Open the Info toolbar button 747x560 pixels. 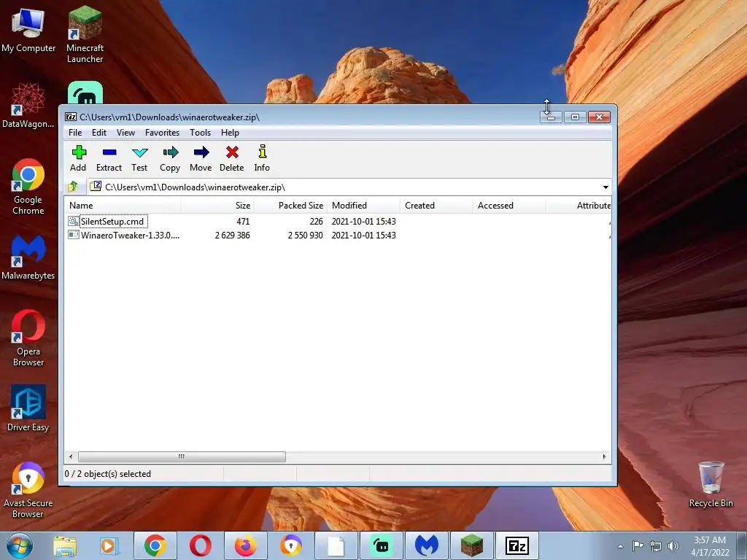click(x=262, y=158)
